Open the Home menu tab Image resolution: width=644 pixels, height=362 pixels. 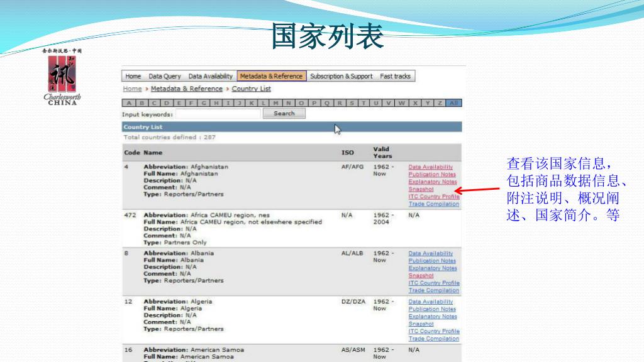point(133,76)
